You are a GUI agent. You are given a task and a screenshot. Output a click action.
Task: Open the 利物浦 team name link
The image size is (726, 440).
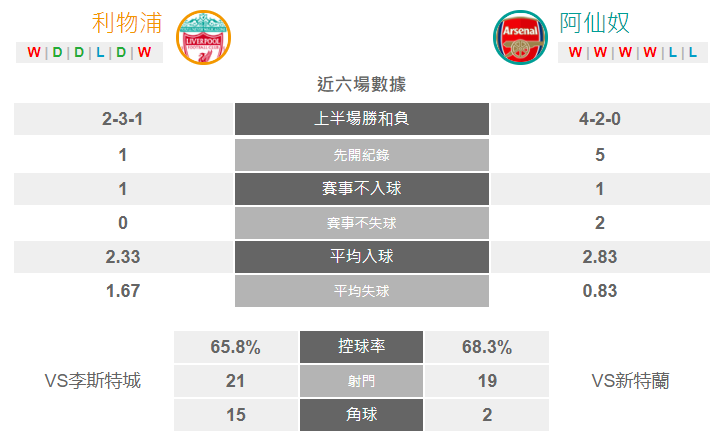click(127, 23)
